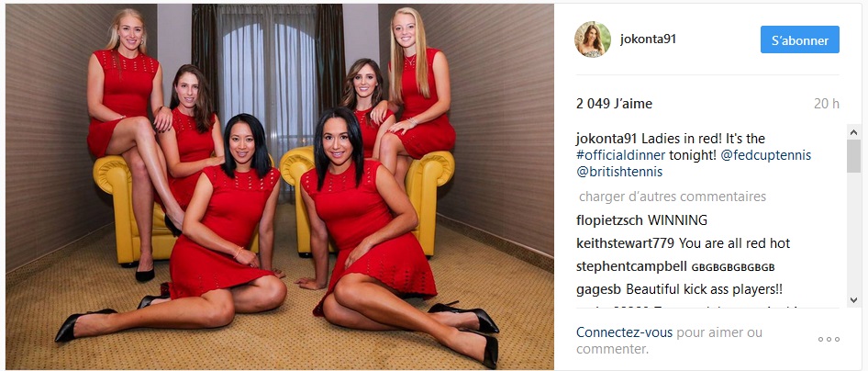868x371 pixels.
Task: Click the 20 h post timestamp
Action: tap(827, 104)
